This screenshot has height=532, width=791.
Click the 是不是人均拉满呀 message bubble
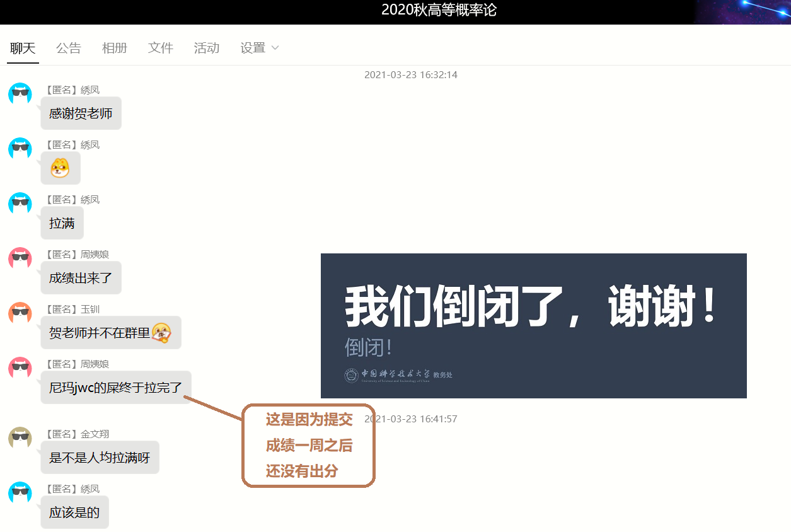100,458
